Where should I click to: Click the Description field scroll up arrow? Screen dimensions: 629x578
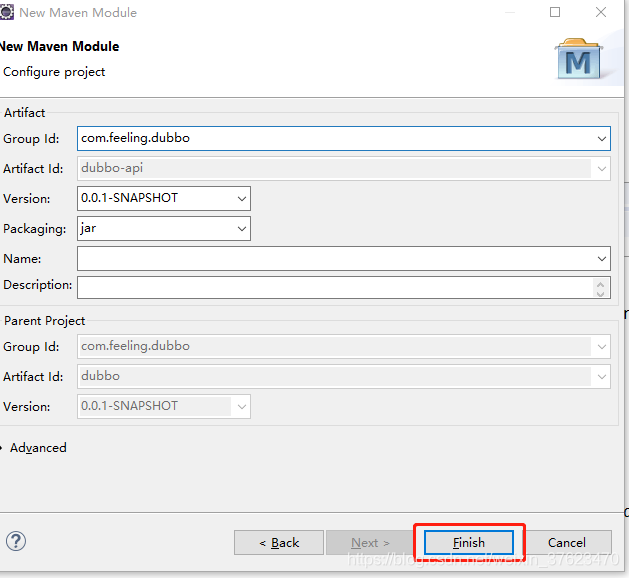[x=600, y=284]
